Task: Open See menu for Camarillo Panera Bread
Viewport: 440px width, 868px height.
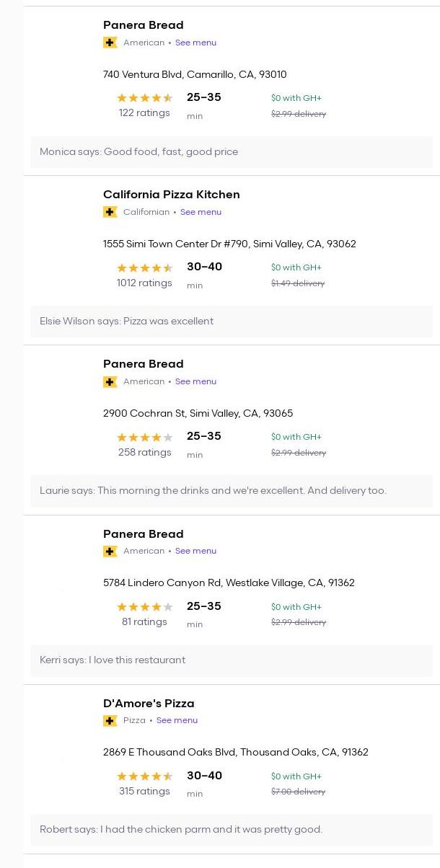Action: (x=195, y=43)
